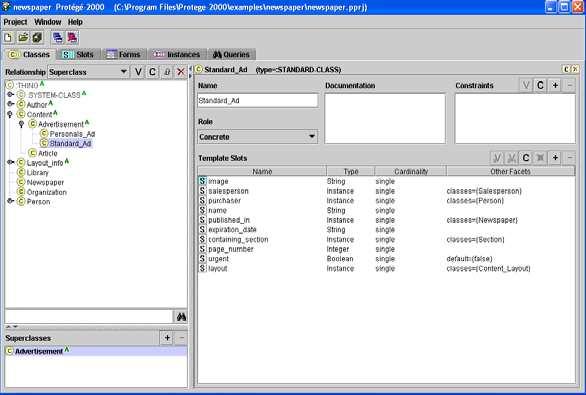Click the small C button at header right
The height and width of the screenshot is (395, 586).
tap(566, 69)
